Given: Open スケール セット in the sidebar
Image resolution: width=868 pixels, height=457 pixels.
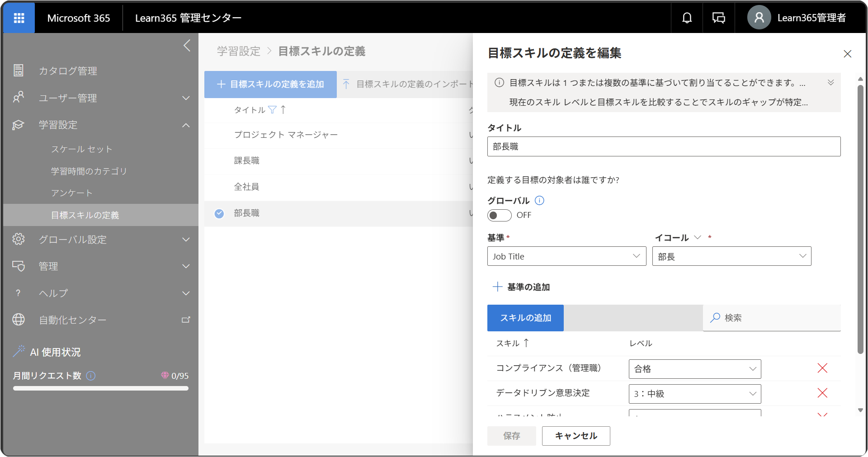Looking at the screenshot, I should 82,149.
